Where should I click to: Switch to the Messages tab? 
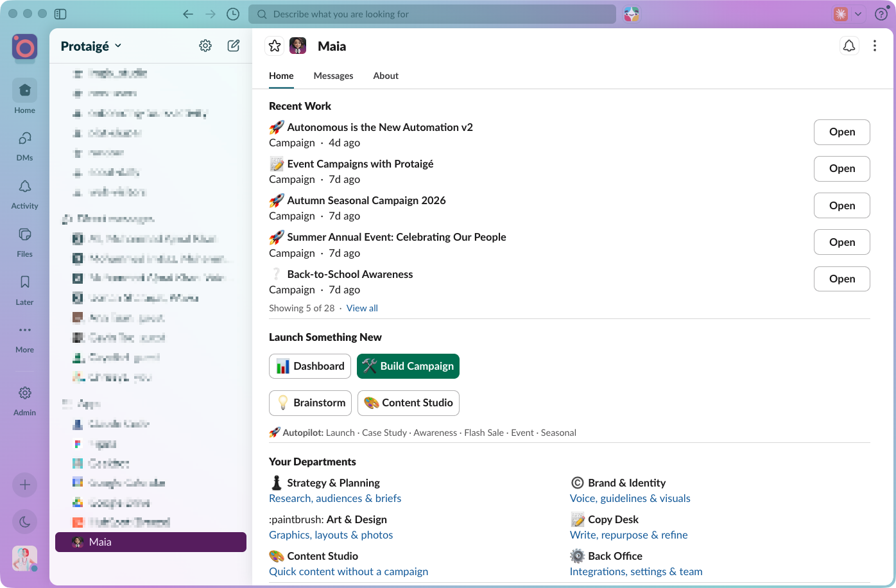(x=333, y=76)
